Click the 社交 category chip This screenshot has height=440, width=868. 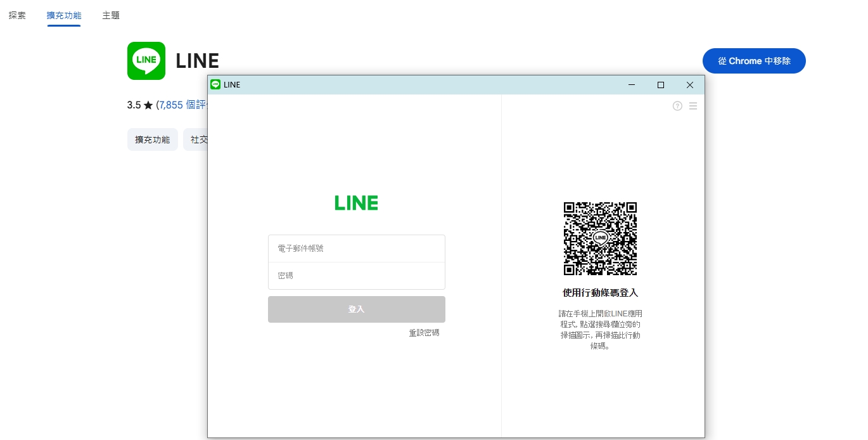[196, 139]
